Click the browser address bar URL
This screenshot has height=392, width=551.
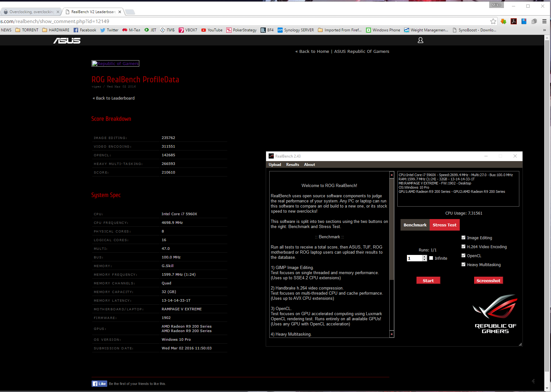(54, 21)
